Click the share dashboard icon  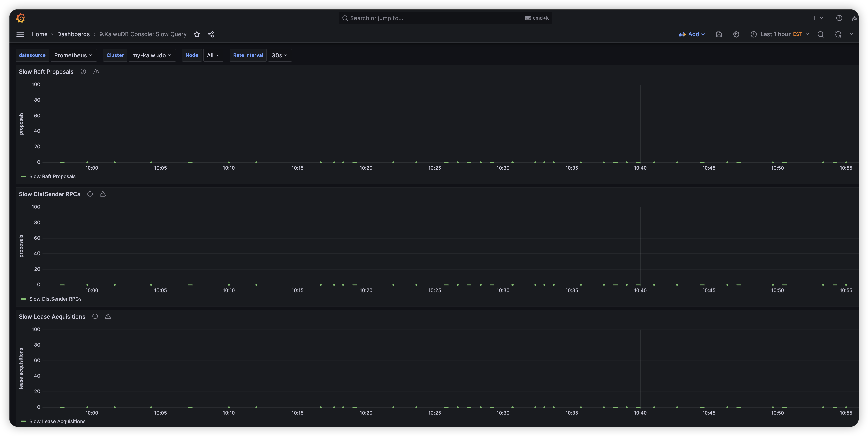point(211,34)
